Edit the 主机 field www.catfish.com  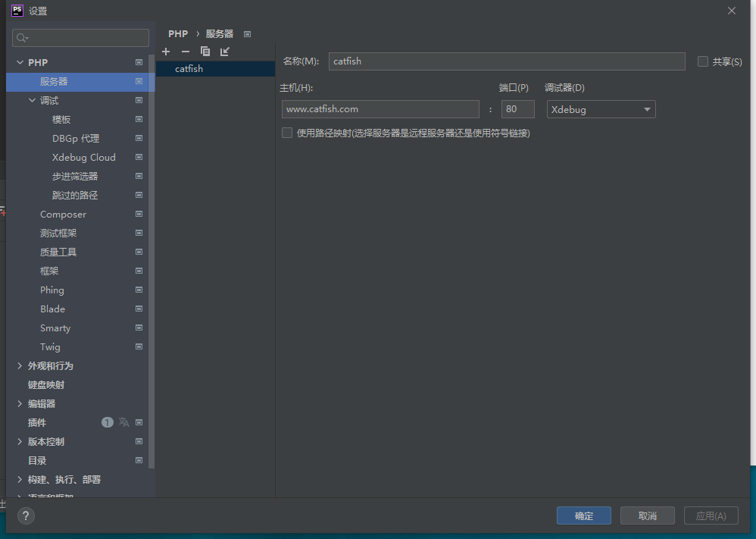pos(380,109)
